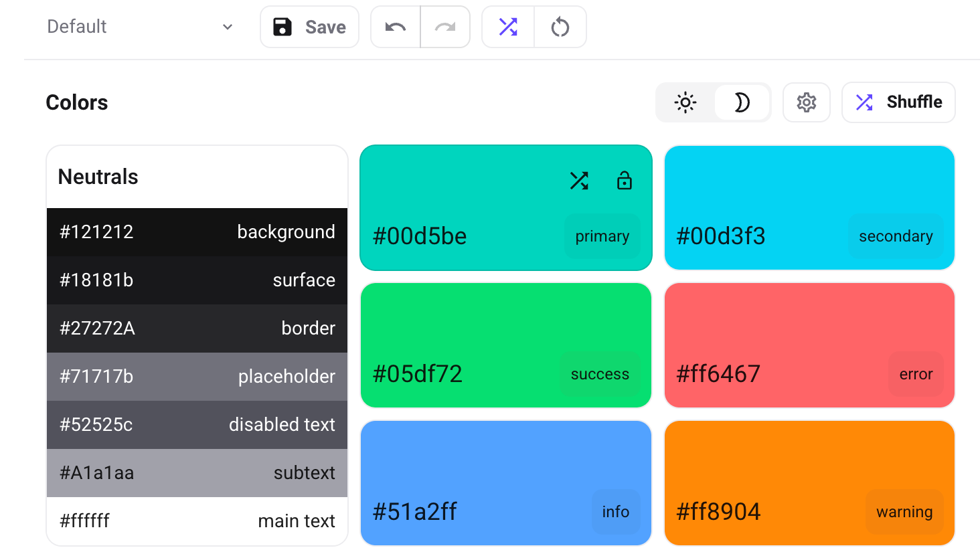Click the top toolbar shuffle icon
Image resolution: width=980 pixels, height=554 pixels.
(508, 27)
